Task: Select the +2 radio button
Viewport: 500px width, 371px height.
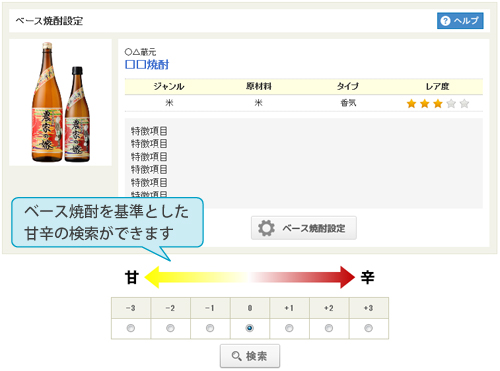Action: point(329,328)
